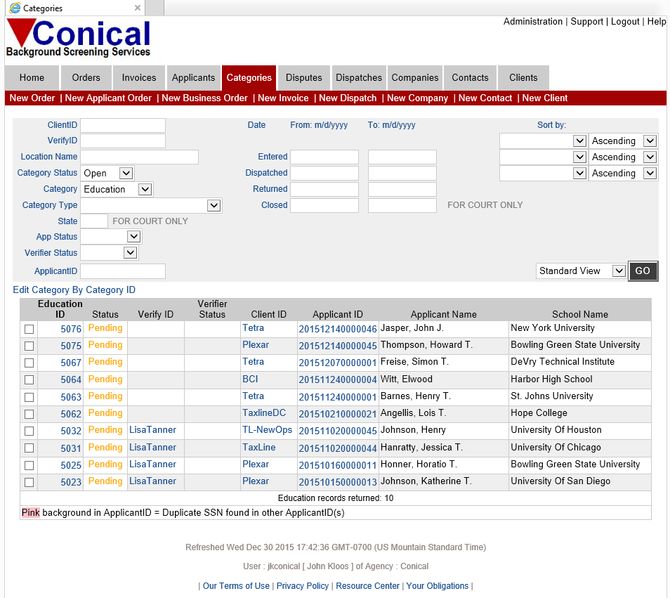Check the box for education record 5076
This screenshot has width=670, height=598.
click(29, 329)
